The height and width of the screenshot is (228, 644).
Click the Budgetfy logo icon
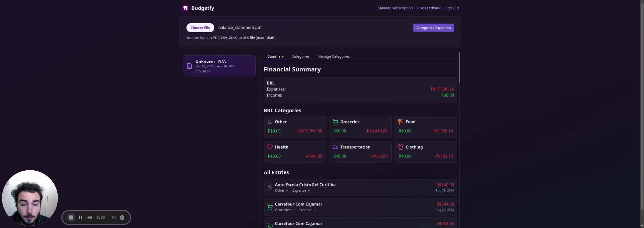click(x=185, y=8)
